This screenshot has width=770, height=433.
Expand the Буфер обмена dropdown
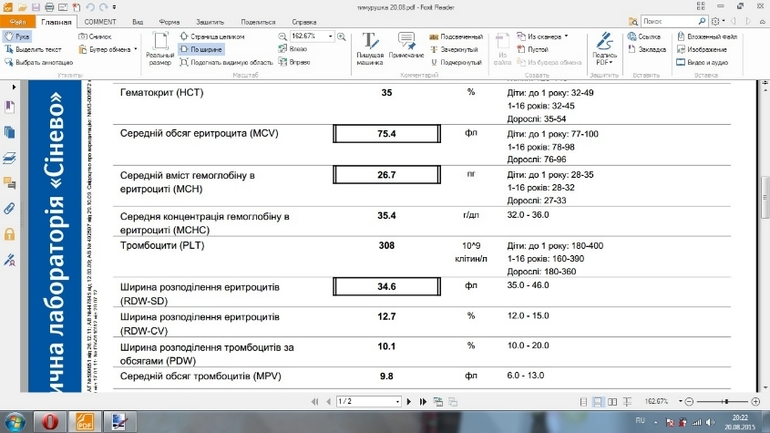[x=135, y=49]
